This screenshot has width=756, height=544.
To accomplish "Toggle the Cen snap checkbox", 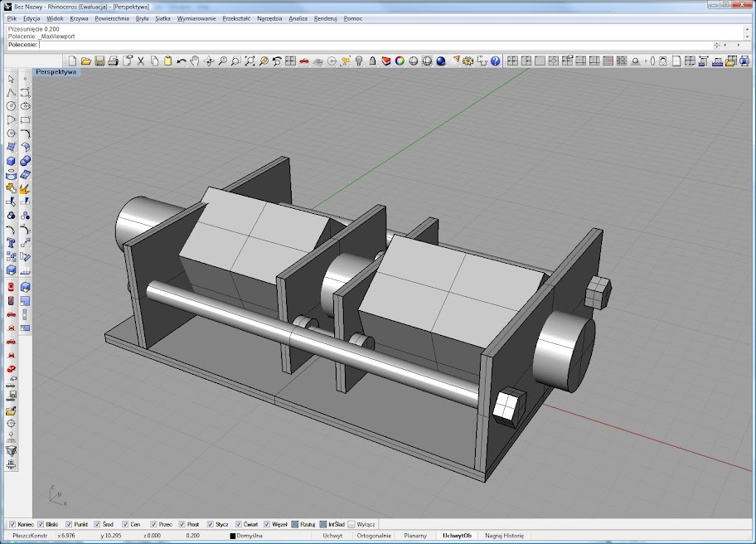I will pos(125,524).
